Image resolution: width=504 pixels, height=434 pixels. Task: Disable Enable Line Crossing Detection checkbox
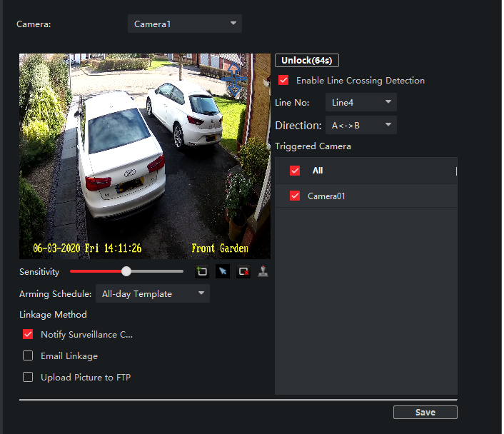tap(284, 81)
